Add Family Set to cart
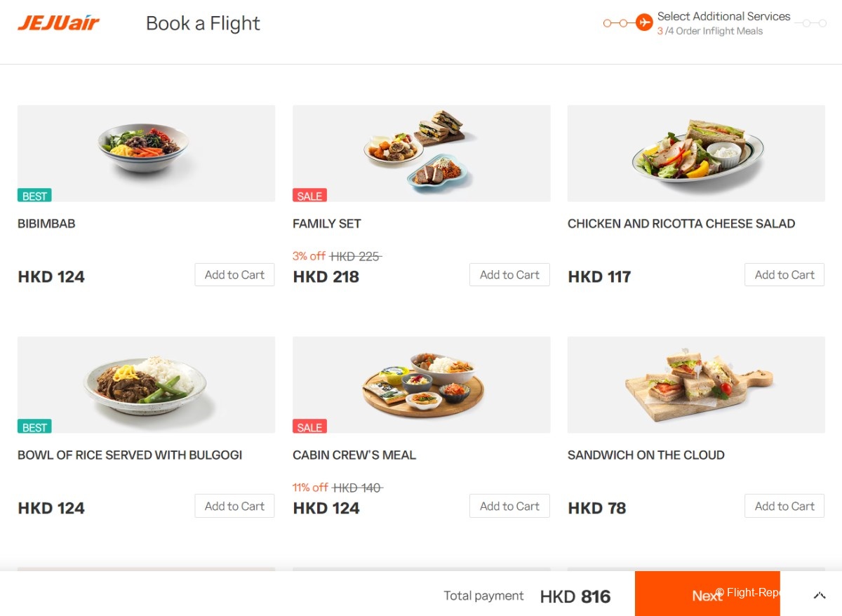Image resolution: width=842 pixels, height=616 pixels. [x=509, y=275]
